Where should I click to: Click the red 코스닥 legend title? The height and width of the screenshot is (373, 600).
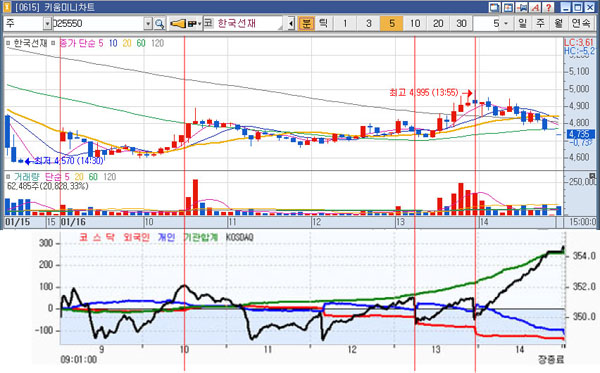97,238
